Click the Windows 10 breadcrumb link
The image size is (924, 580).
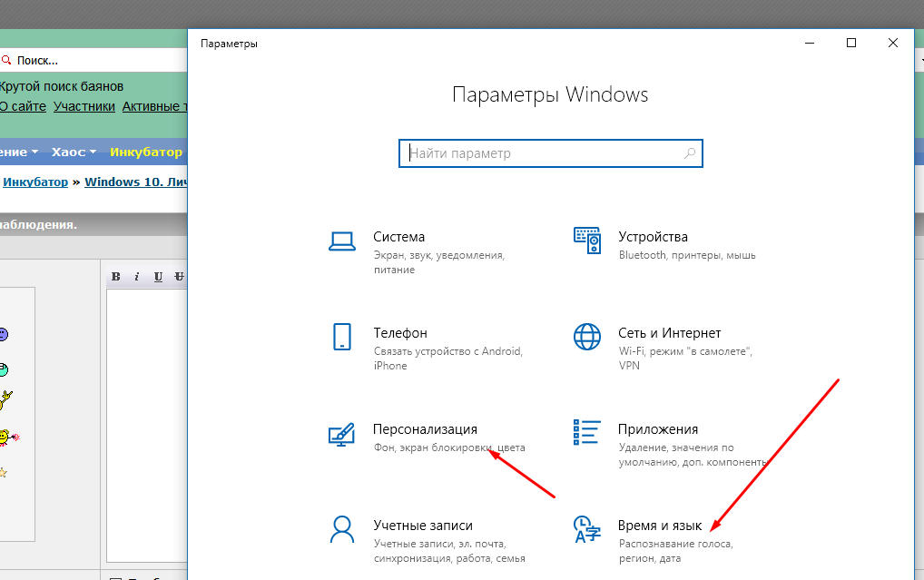135,182
